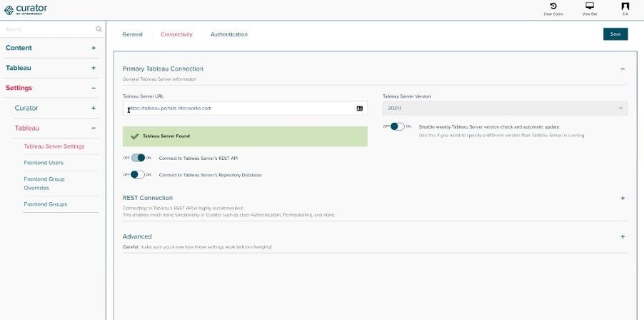Image resolution: width=644 pixels, height=320 pixels.
Task: Click the Settings heading label
Action: pyautogui.click(x=19, y=88)
